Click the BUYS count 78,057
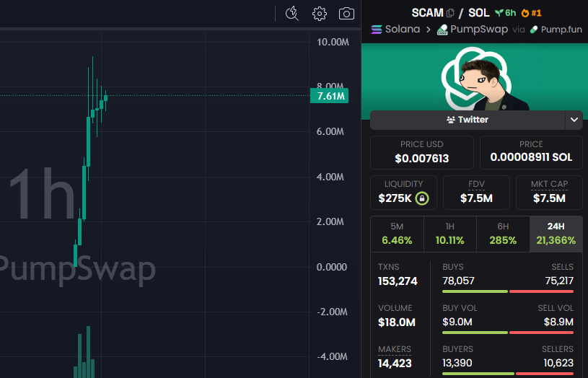588x378 pixels. tap(458, 281)
